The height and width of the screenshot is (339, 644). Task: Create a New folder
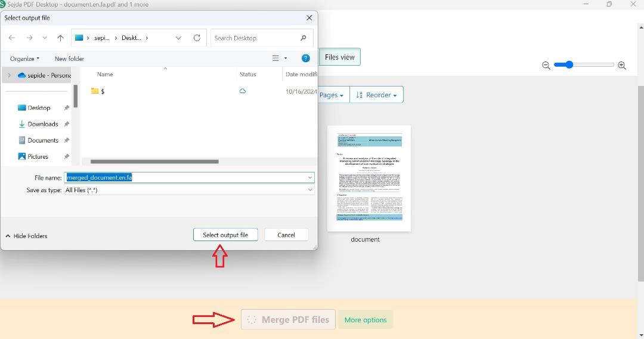click(x=69, y=58)
